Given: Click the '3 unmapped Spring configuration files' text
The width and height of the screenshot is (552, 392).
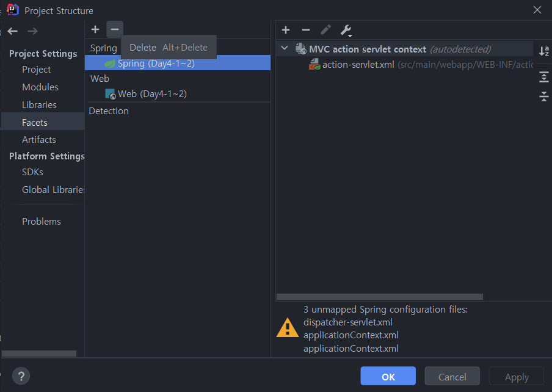Looking at the screenshot, I should click(385, 310).
